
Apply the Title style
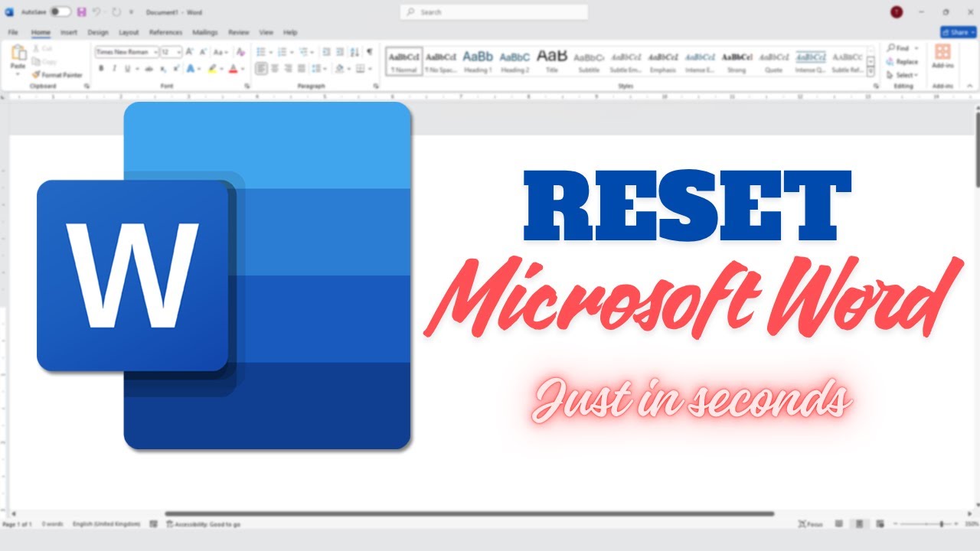(x=551, y=60)
